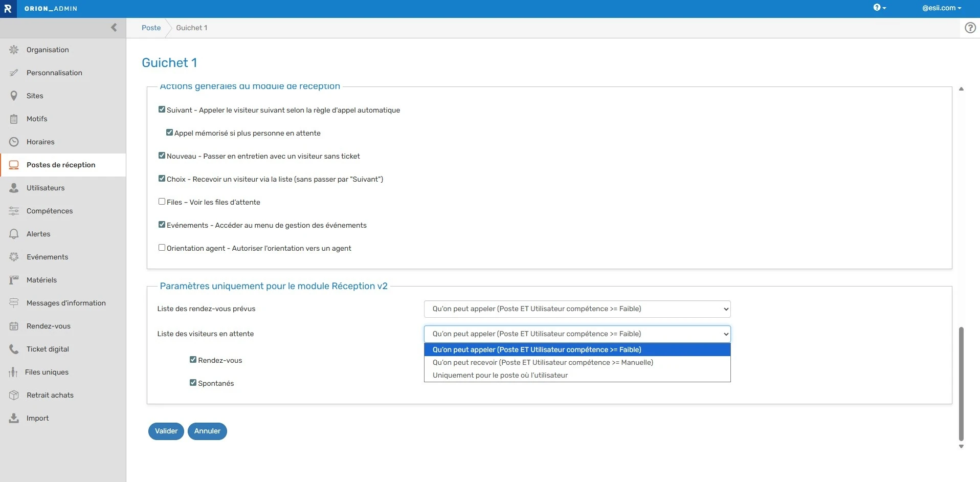
Task: Click the Sites location pin icon
Action: (x=14, y=96)
